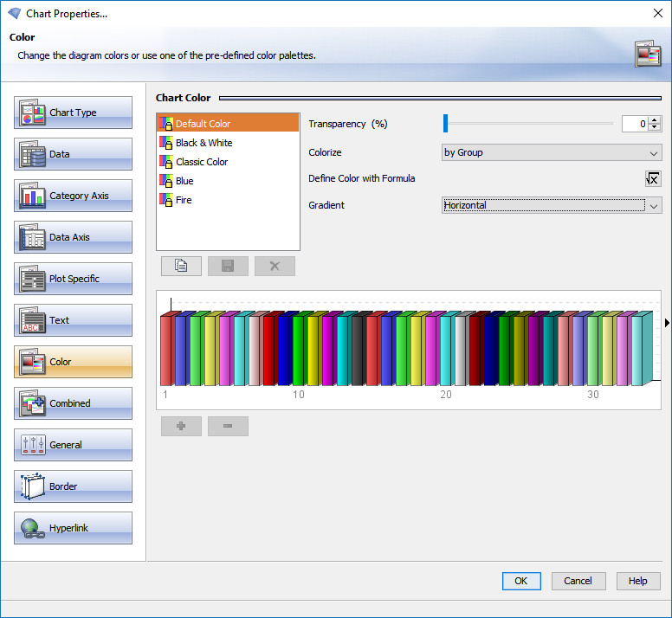The height and width of the screenshot is (618, 672).
Task: Choose the Fire color palette
Action: coord(184,200)
